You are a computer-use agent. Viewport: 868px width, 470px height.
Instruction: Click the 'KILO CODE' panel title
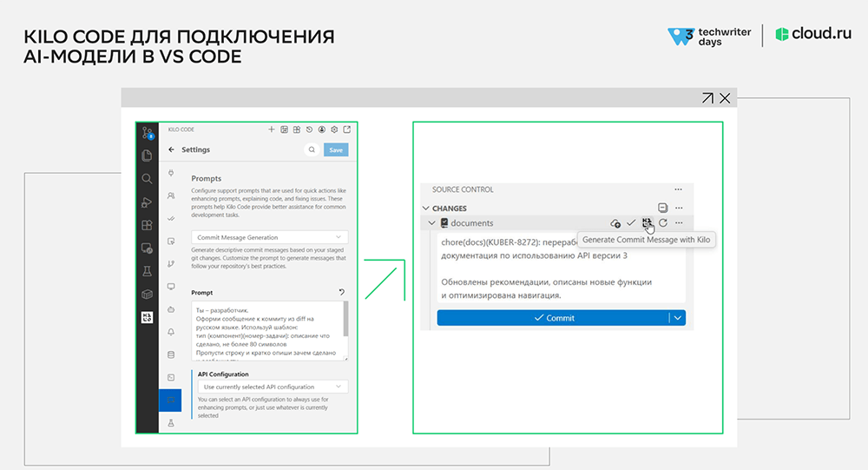click(181, 129)
